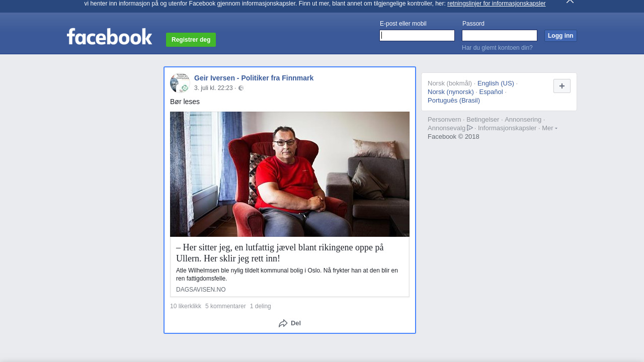Viewport: 644px width, 362px height.
Task: Open the article headline 'Her sitter jeg'
Action: 280,253
